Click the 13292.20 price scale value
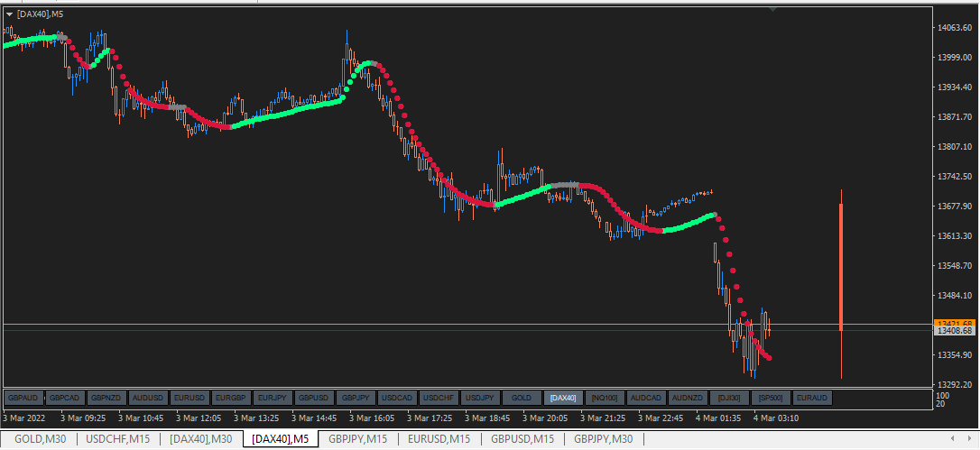The width and height of the screenshot is (980, 450). click(957, 384)
